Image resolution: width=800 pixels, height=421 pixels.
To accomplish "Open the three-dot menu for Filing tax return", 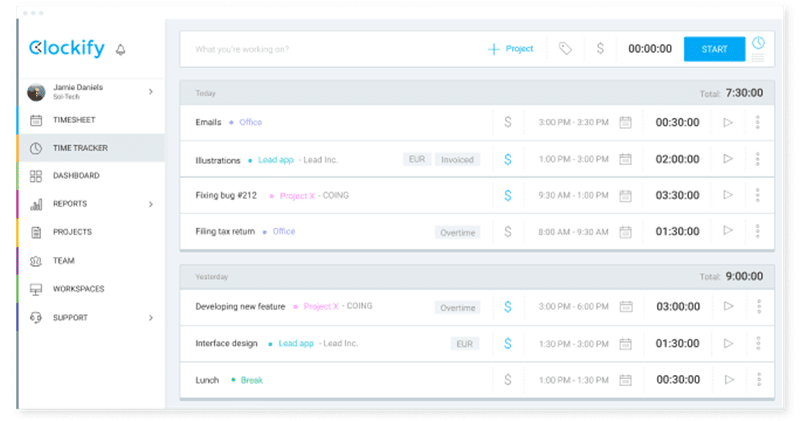I will click(758, 231).
